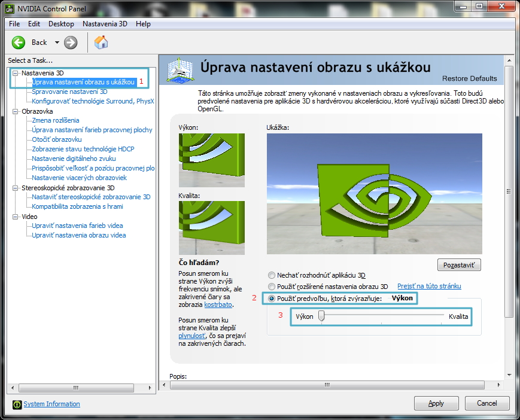Image resolution: width=520 pixels, height=420 pixels.
Task: Collapse the Obrazovka tree node
Action: (x=16, y=111)
